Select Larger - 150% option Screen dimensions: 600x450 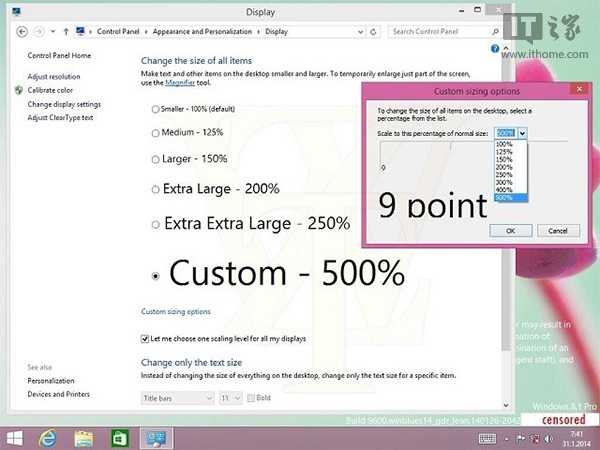(155, 159)
